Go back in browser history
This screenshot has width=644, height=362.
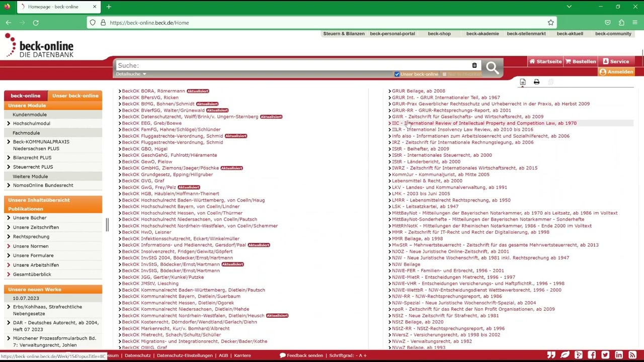[9, 23]
